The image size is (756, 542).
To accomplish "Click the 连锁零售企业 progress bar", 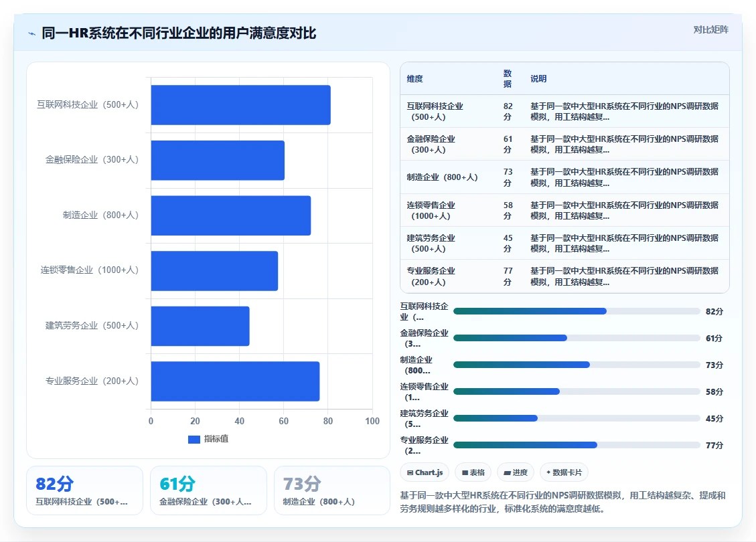I will tap(577, 391).
